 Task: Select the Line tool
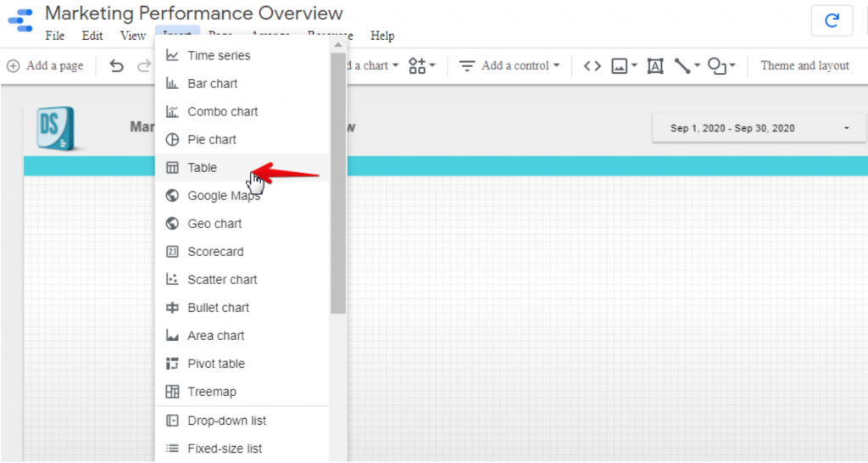682,66
